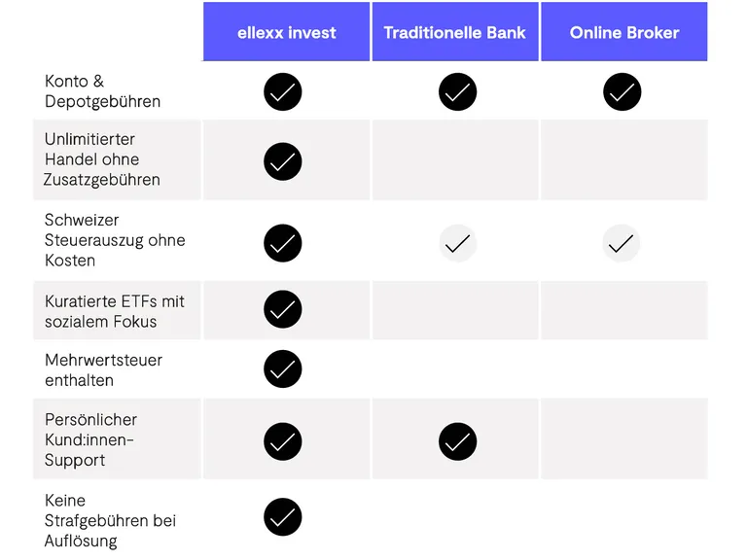Click Online Broker grey checkmark for Steuerauszug
The height and width of the screenshot is (560, 747).
click(622, 243)
